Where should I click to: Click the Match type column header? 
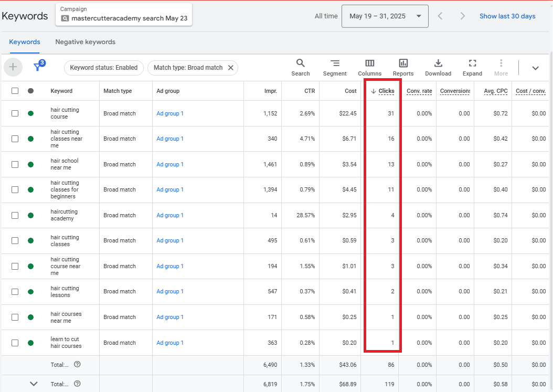pyautogui.click(x=118, y=91)
